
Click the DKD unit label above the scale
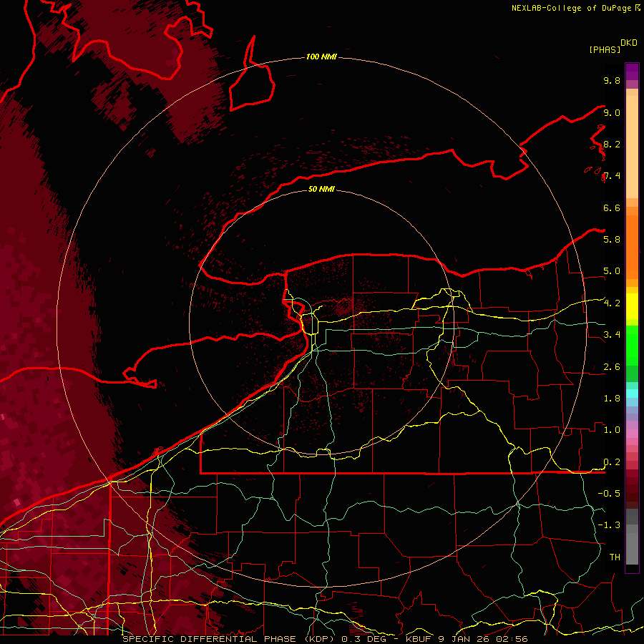629,42
